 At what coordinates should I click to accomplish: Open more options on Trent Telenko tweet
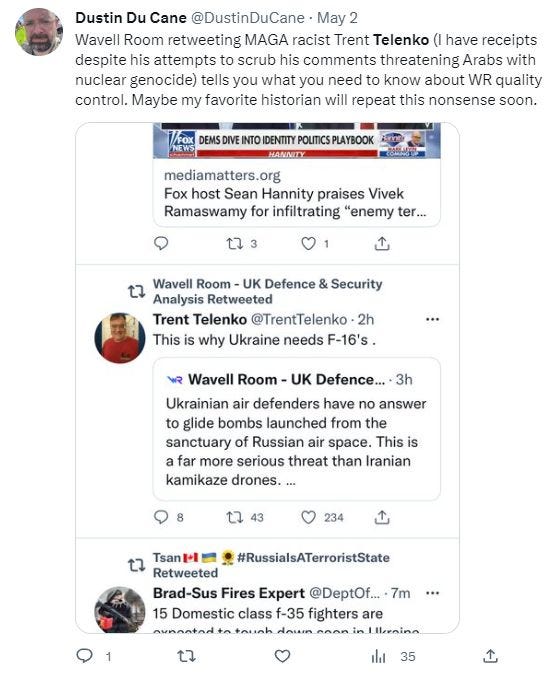432,319
